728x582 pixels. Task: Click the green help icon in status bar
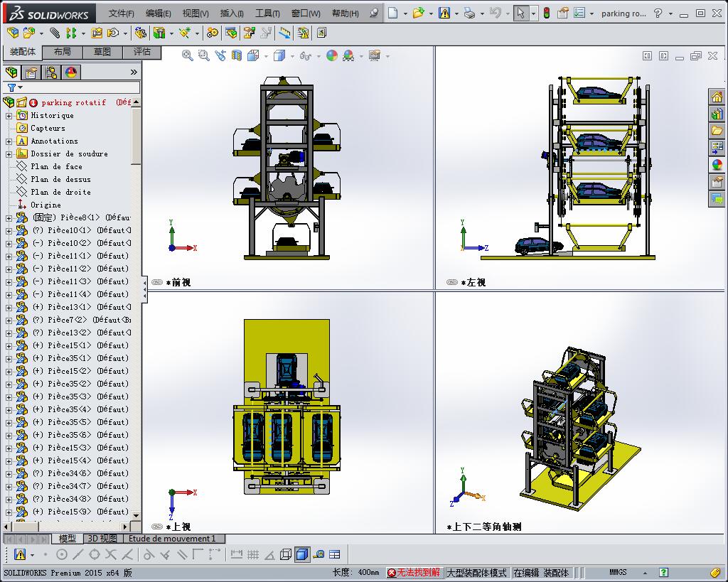664,573
